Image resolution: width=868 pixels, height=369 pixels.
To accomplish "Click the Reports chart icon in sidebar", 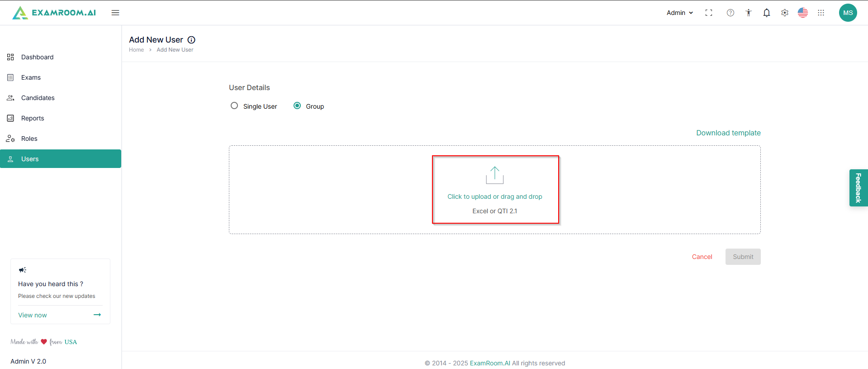I will (10, 118).
